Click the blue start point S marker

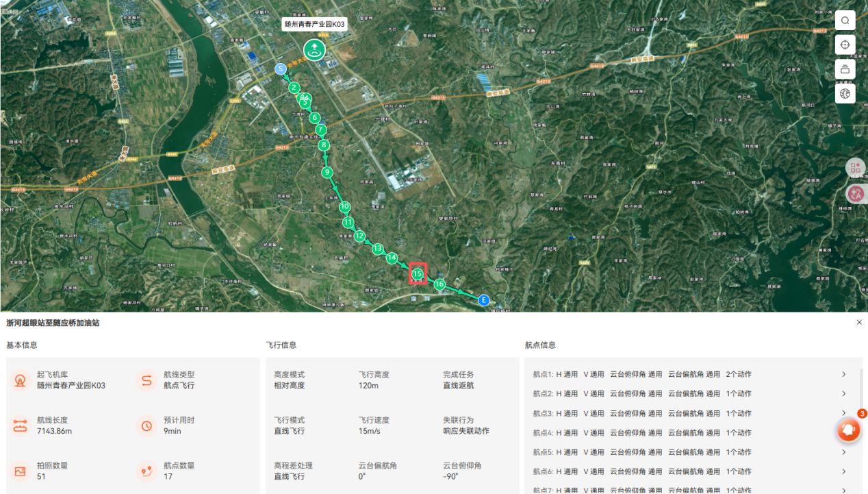tap(280, 69)
